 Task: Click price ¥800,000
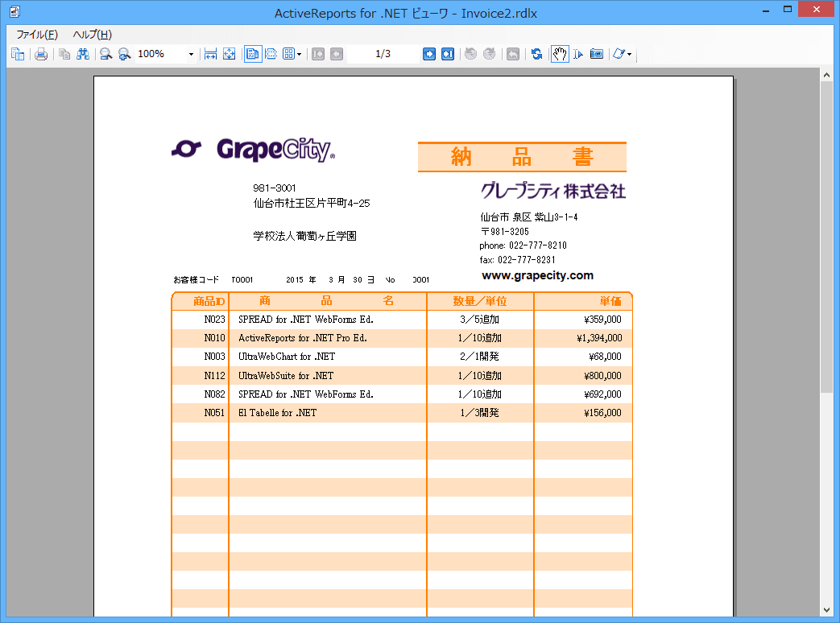click(602, 376)
